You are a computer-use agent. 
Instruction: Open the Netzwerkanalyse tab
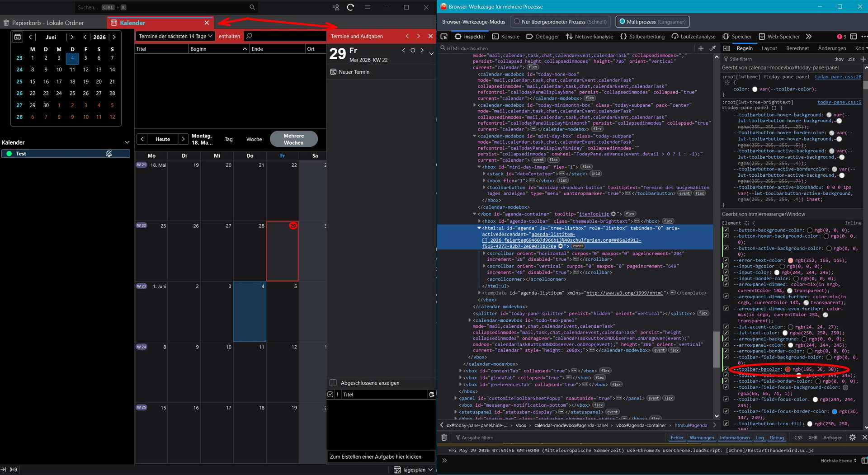click(x=590, y=37)
